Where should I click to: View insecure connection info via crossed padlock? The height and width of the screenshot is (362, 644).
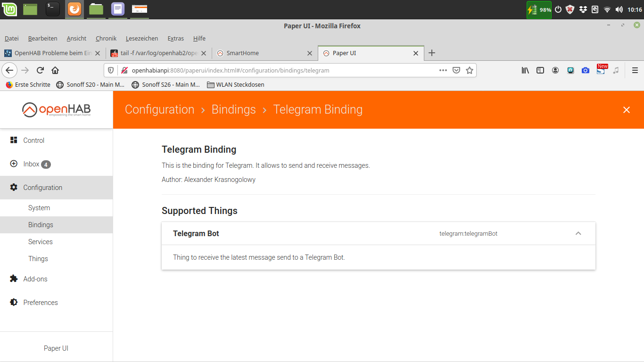pos(124,70)
